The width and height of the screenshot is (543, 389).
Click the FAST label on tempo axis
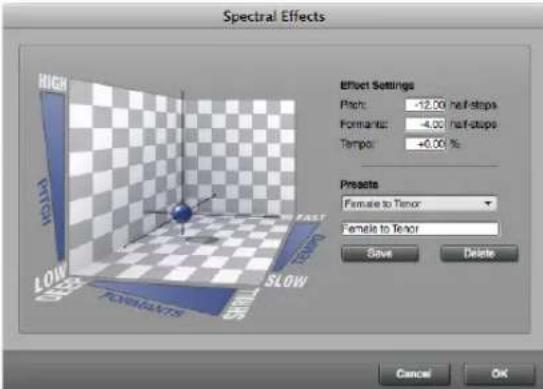point(311,218)
